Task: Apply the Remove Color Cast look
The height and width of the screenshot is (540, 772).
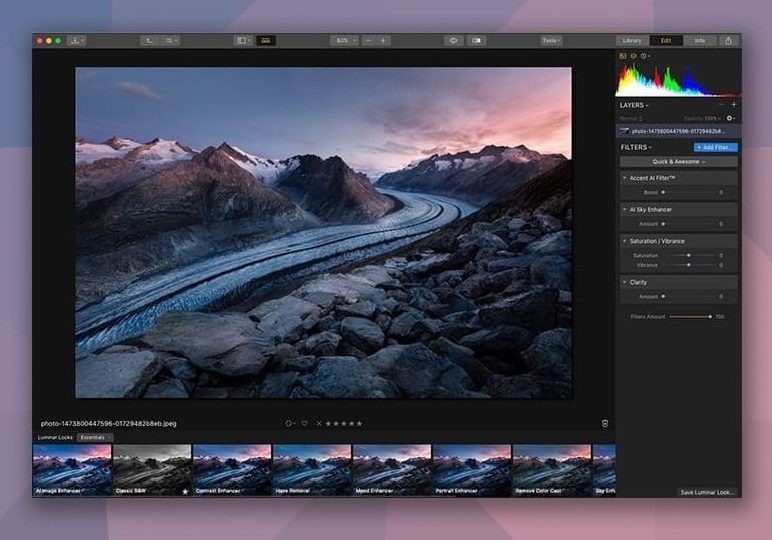Action: point(552,470)
